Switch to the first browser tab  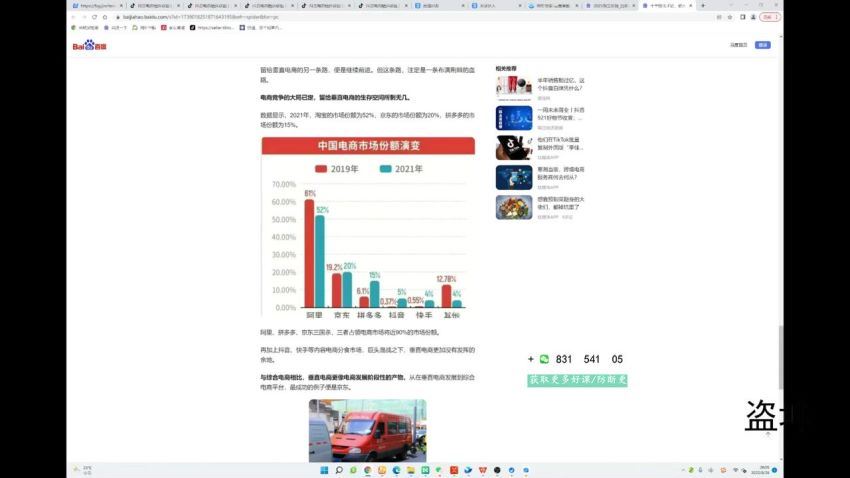pos(96,5)
